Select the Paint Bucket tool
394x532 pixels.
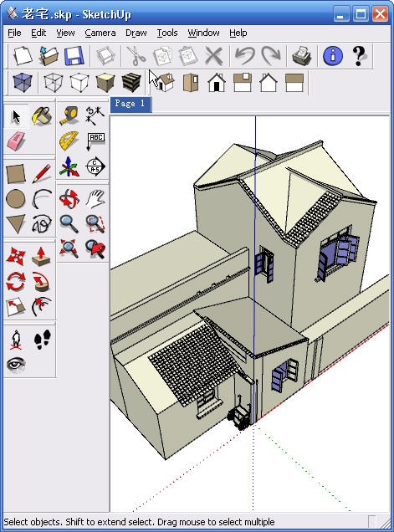[x=42, y=116]
